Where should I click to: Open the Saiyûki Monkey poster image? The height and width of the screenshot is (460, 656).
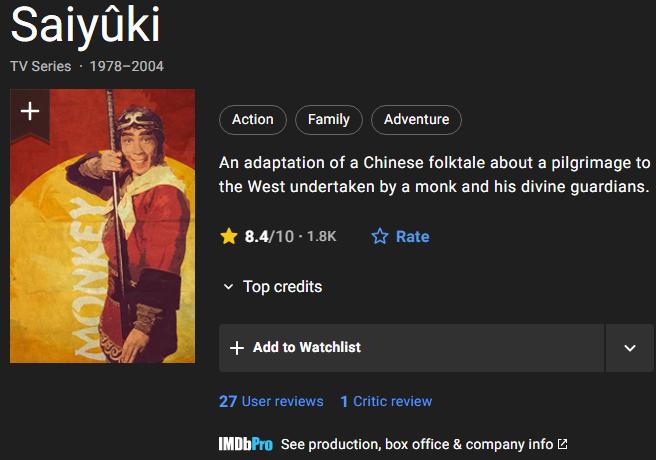(102, 240)
